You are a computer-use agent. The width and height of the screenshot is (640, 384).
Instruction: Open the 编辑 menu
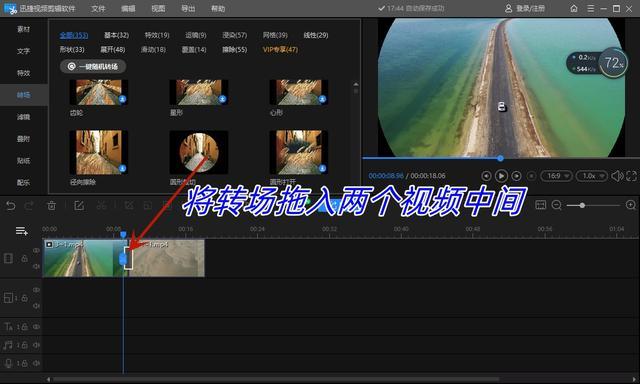pyautogui.click(x=128, y=9)
